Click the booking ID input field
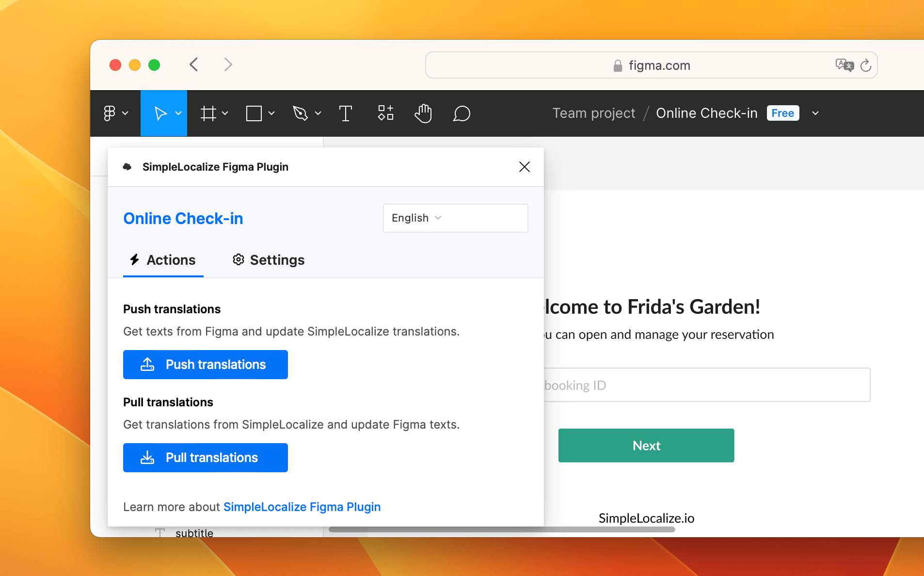Image resolution: width=924 pixels, height=576 pixels. [x=707, y=385]
